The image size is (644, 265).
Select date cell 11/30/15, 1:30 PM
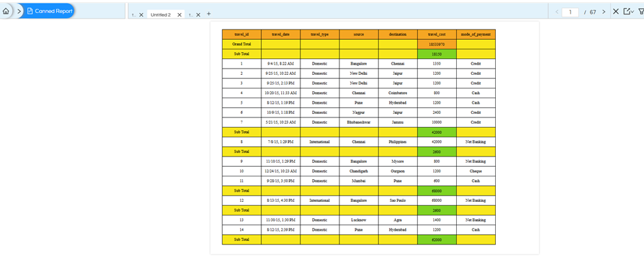[x=281, y=220]
